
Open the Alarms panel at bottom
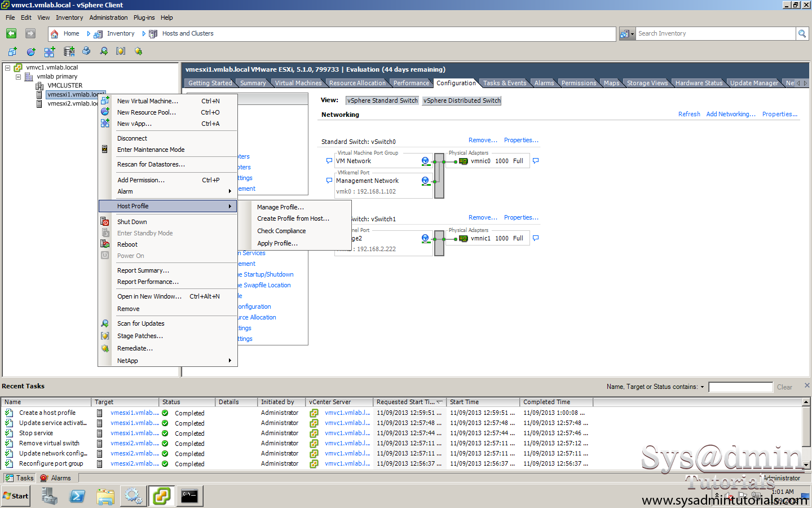56,478
